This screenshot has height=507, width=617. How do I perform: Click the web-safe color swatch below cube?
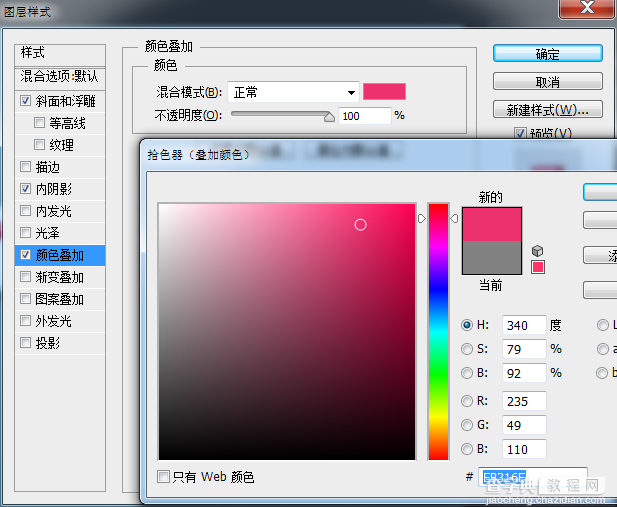coord(538,267)
